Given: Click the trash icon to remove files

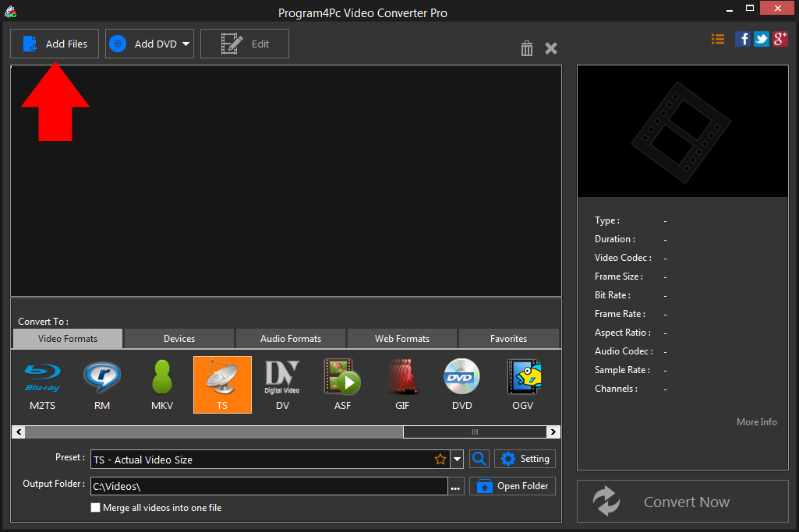Looking at the screenshot, I should 526,48.
